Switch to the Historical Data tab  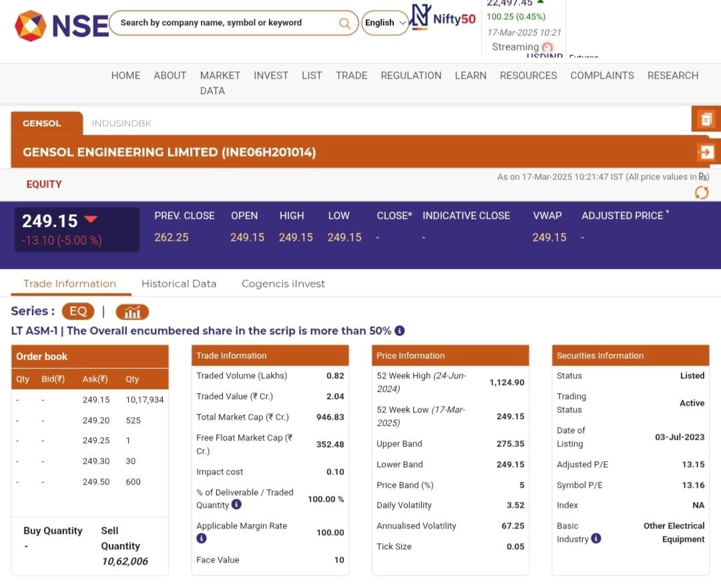[x=179, y=284]
